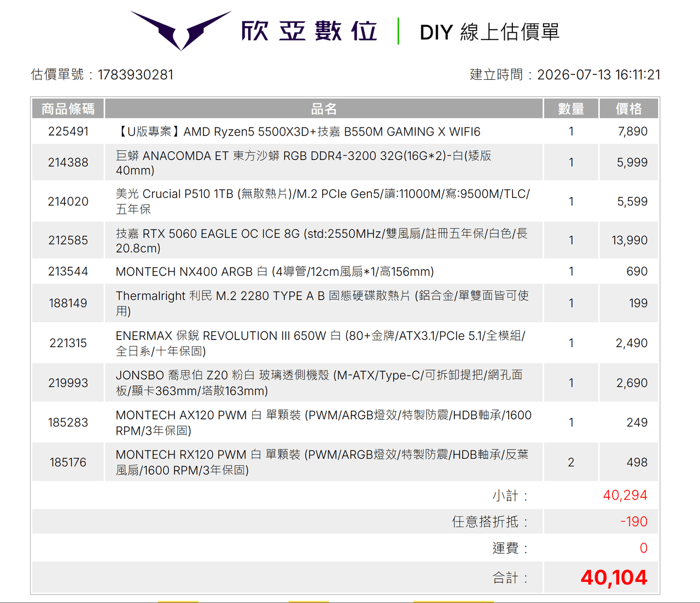Select product barcode 213544
The height and width of the screenshot is (603, 700).
(x=68, y=271)
